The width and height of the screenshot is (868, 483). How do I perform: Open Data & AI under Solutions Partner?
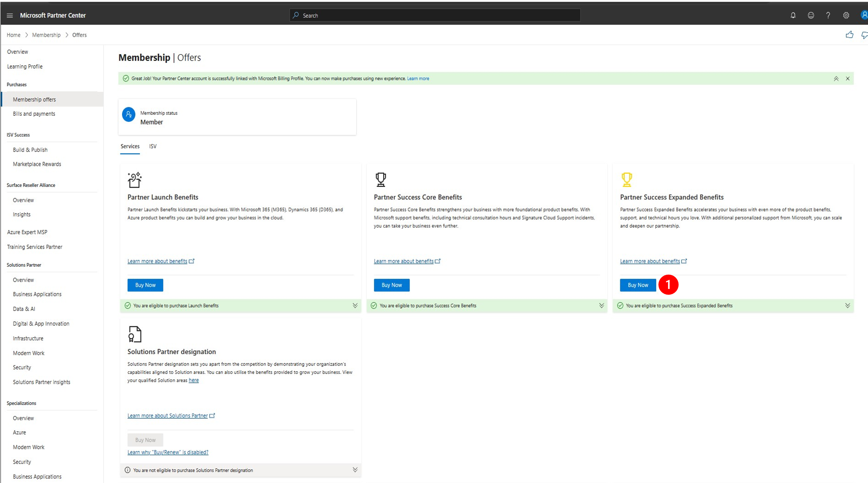pyautogui.click(x=24, y=309)
